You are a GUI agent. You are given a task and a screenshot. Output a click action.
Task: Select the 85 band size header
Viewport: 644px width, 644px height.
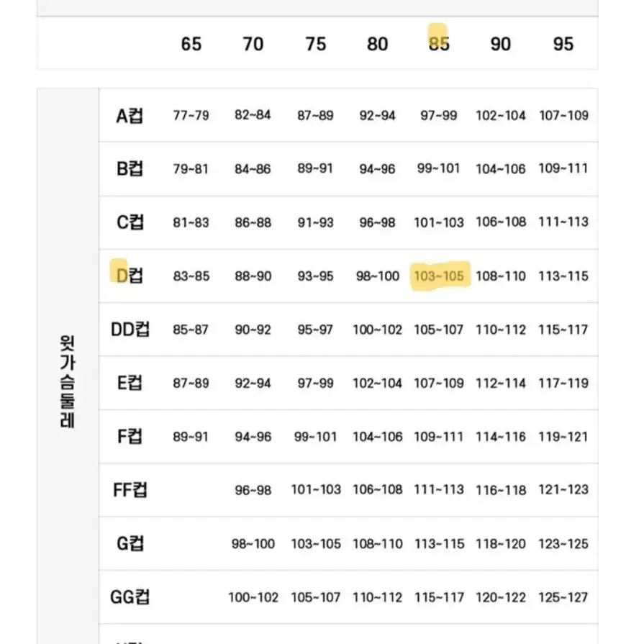439,44
